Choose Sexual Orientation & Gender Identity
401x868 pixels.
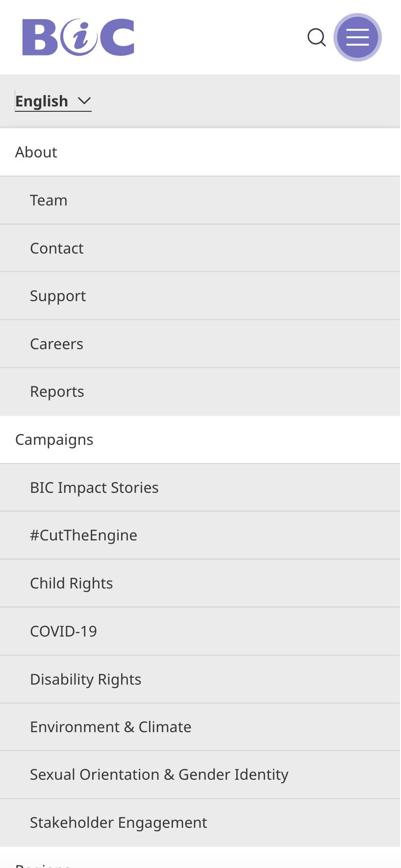[159, 775]
